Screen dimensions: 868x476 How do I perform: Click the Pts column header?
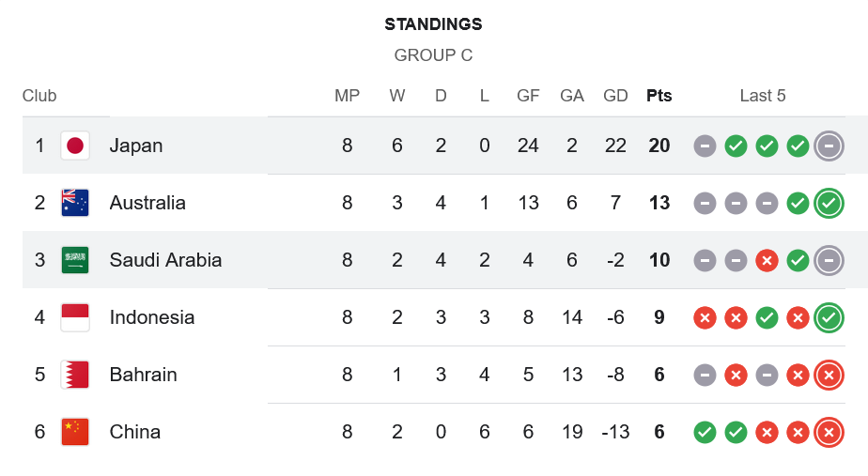659,96
